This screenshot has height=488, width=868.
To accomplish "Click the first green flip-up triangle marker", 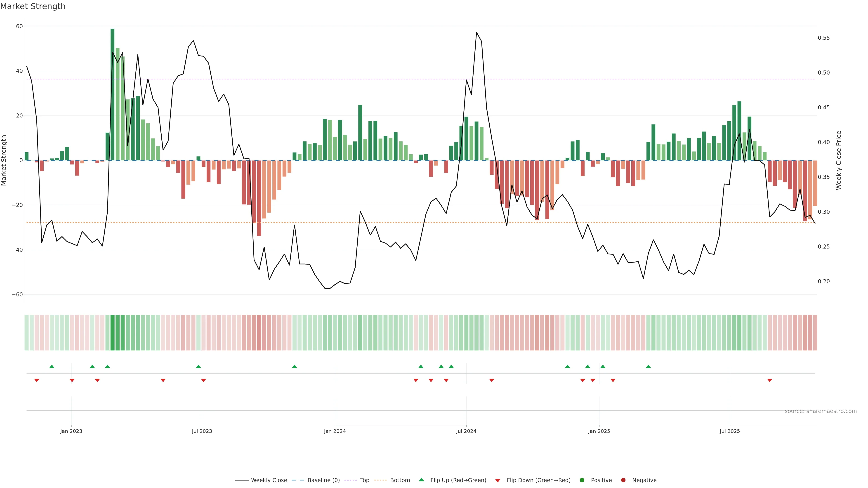I will click(52, 366).
